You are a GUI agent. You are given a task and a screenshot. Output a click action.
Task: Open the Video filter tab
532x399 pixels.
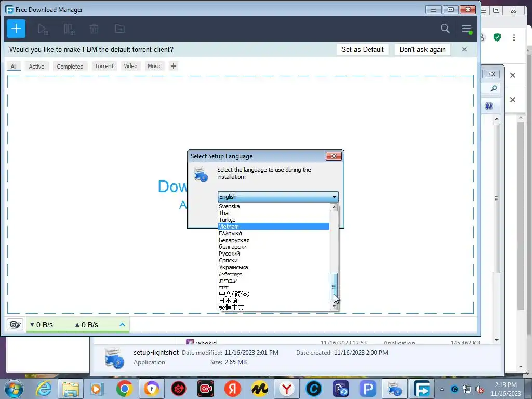click(x=130, y=66)
